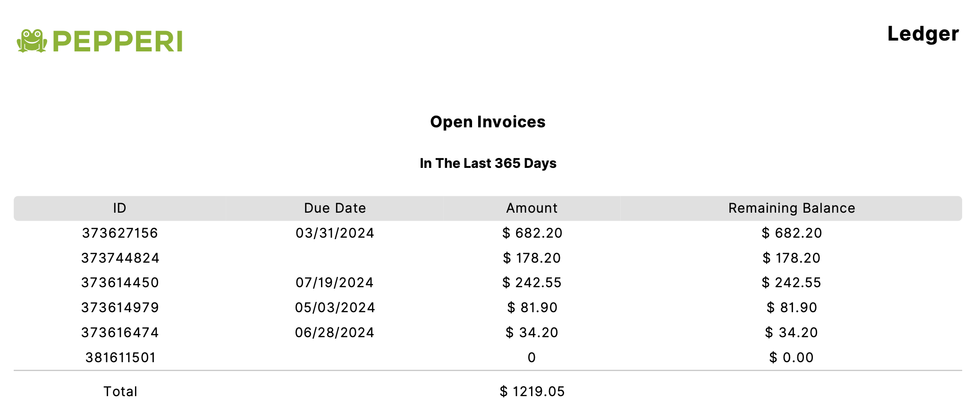The width and height of the screenshot is (980, 415).
Task: Select the Ledger title text
Action: coord(923,34)
